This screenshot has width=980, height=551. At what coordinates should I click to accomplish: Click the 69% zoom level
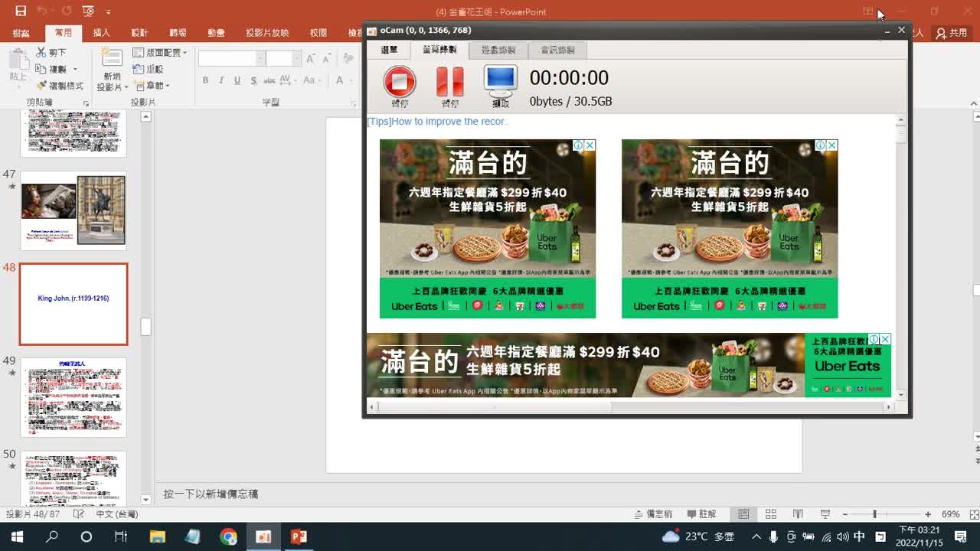point(950,514)
